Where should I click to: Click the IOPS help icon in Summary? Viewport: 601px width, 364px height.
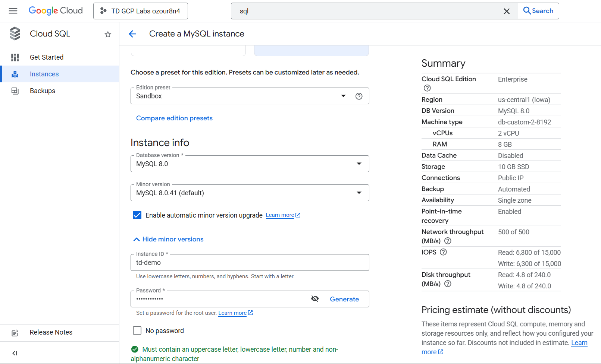click(x=443, y=252)
